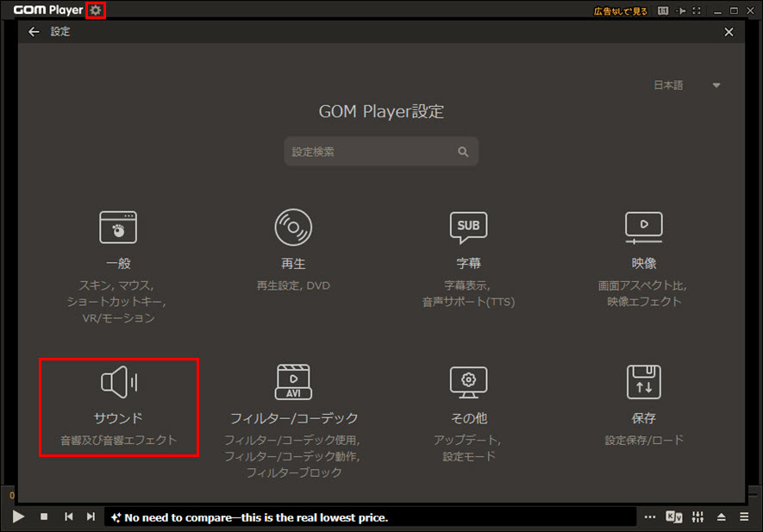
Task: Select the フィルター/コーデック label
Action: [293, 418]
